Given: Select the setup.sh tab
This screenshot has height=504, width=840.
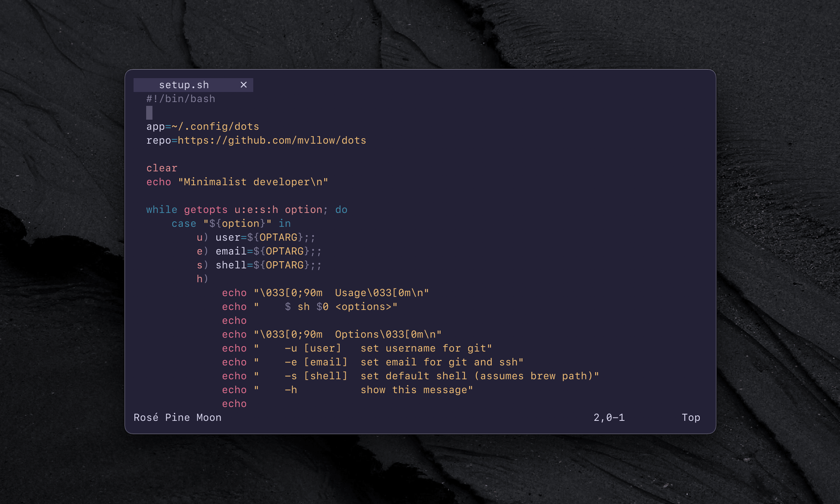Looking at the screenshot, I should tap(184, 84).
